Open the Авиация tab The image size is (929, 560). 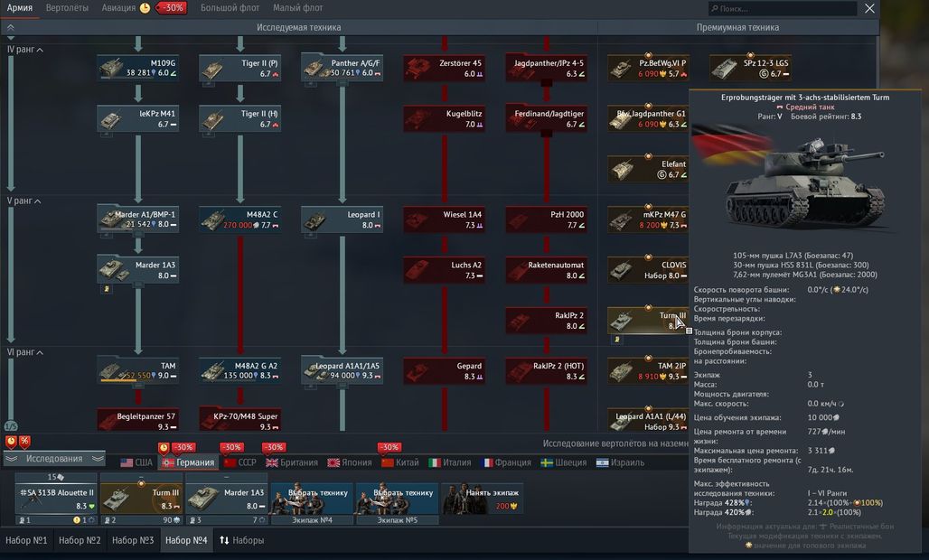click(x=118, y=8)
